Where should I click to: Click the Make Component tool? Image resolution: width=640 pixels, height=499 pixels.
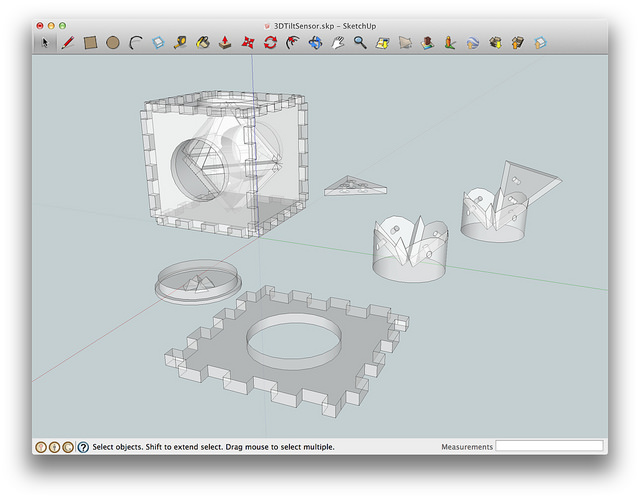[158, 42]
